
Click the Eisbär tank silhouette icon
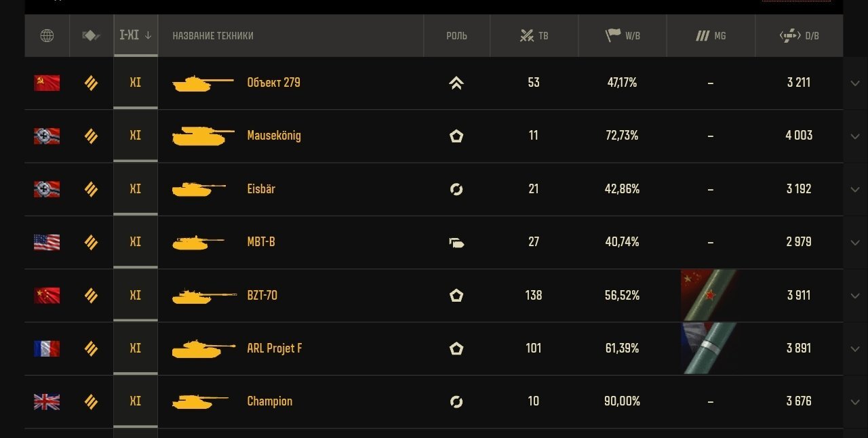coord(199,188)
